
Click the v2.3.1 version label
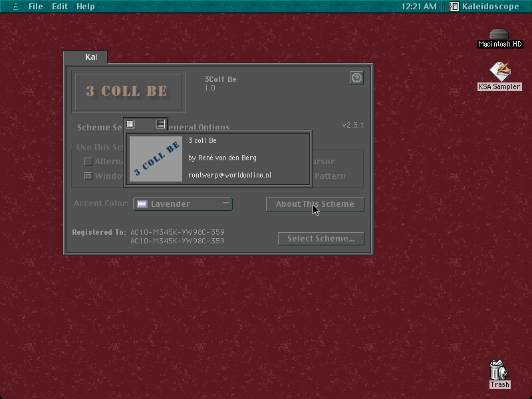point(353,125)
